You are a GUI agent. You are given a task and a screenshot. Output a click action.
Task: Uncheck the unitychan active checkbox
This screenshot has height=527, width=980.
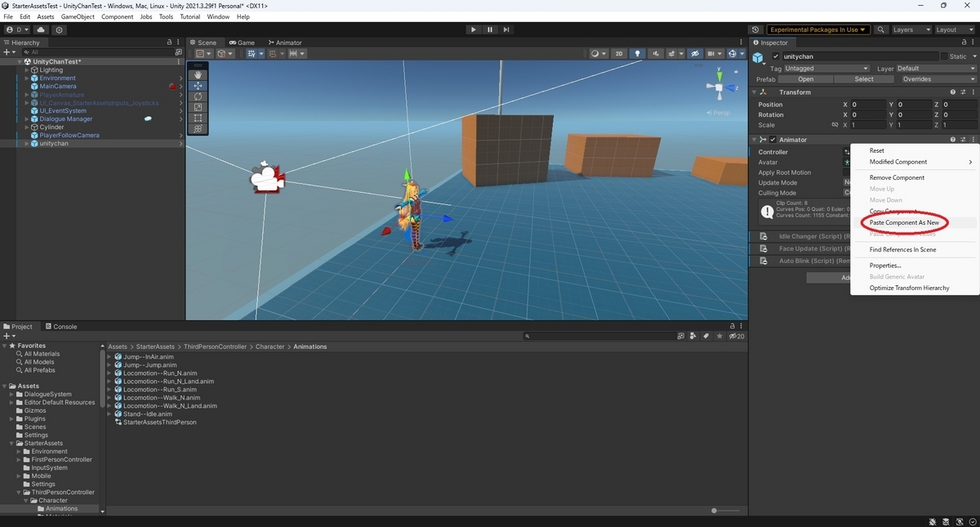tap(776, 56)
